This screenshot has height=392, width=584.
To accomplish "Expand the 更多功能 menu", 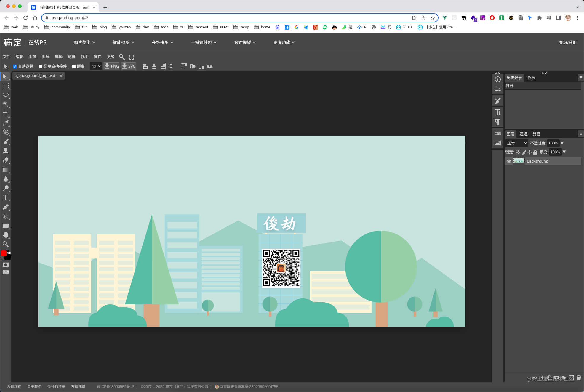I will tap(284, 42).
